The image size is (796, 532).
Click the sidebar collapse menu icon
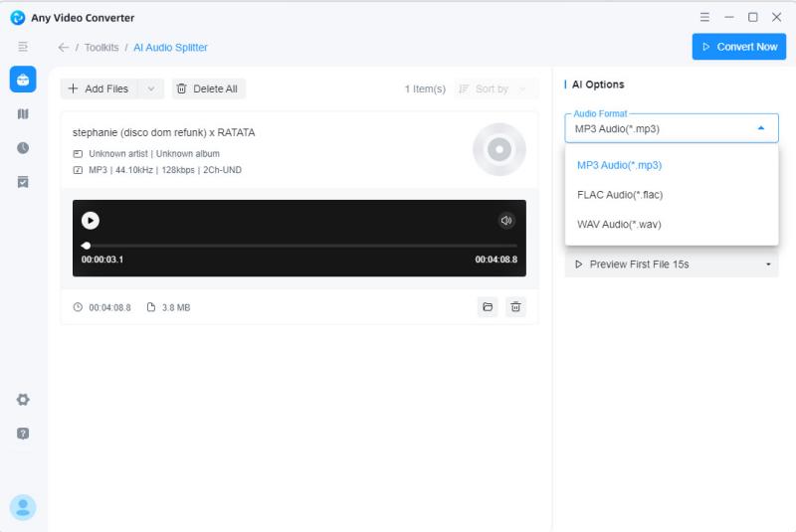click(x=23, y=47)
